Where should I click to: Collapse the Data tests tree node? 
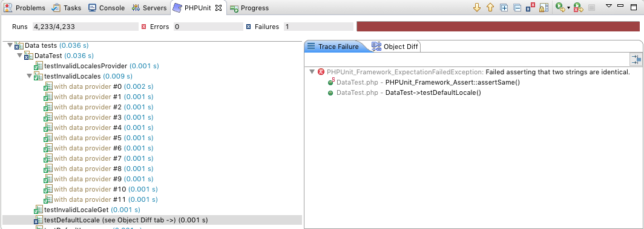(10, 45)
